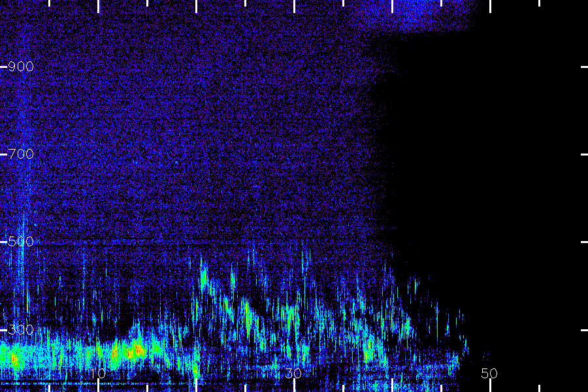Screen dimensions: 588x392
Task: Click the 700 y-axis label
Action: tap(21, 154)
